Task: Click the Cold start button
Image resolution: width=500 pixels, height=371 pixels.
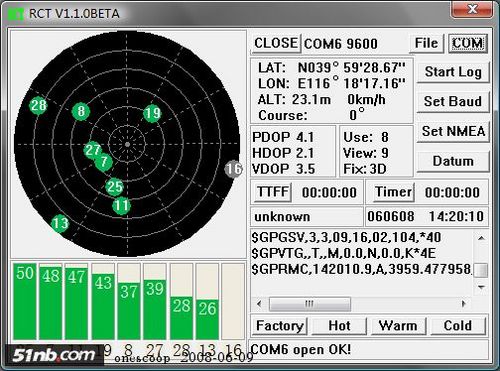Action: [458, 326]
